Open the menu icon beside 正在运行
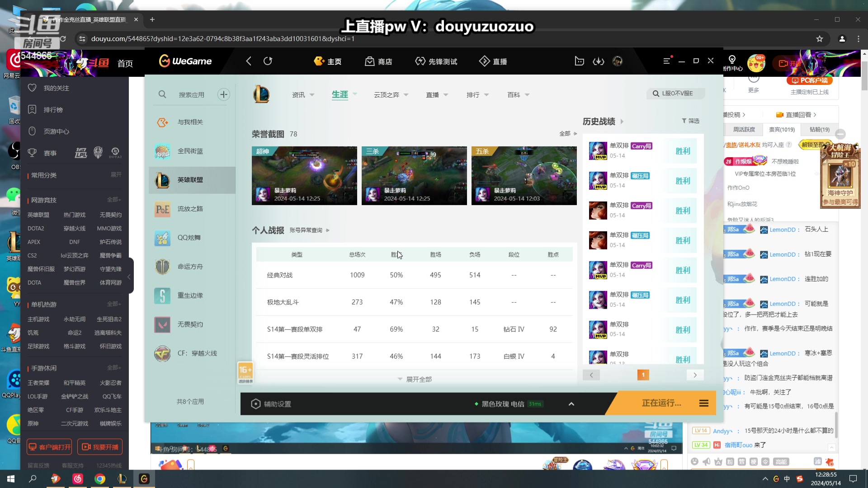 point(704,403)
